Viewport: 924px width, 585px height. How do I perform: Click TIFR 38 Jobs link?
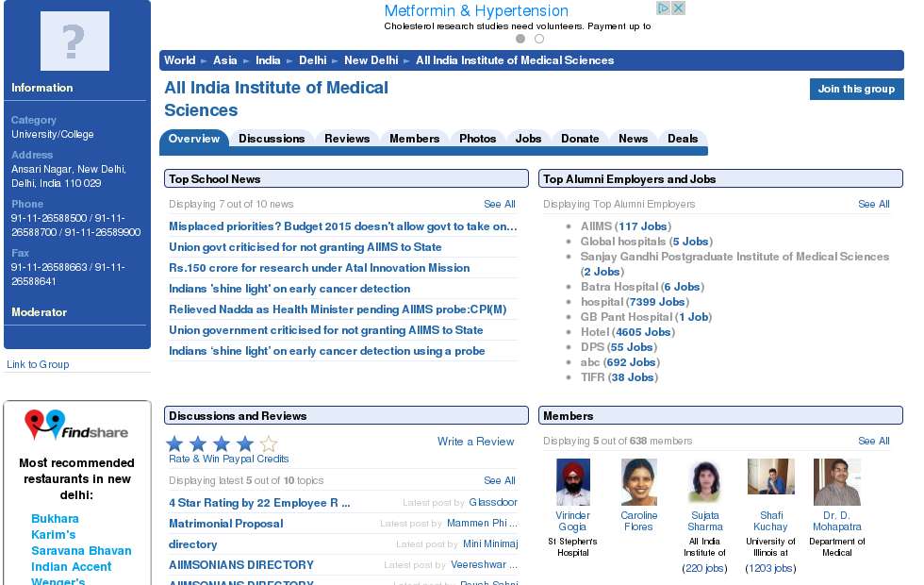tap(633, 377)
